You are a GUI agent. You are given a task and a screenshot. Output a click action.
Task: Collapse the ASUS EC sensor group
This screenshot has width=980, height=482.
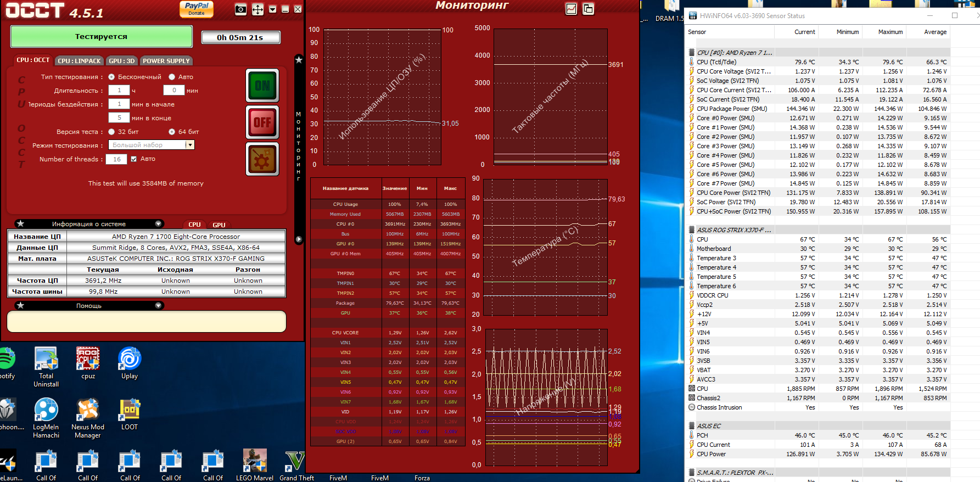(692, 426)
